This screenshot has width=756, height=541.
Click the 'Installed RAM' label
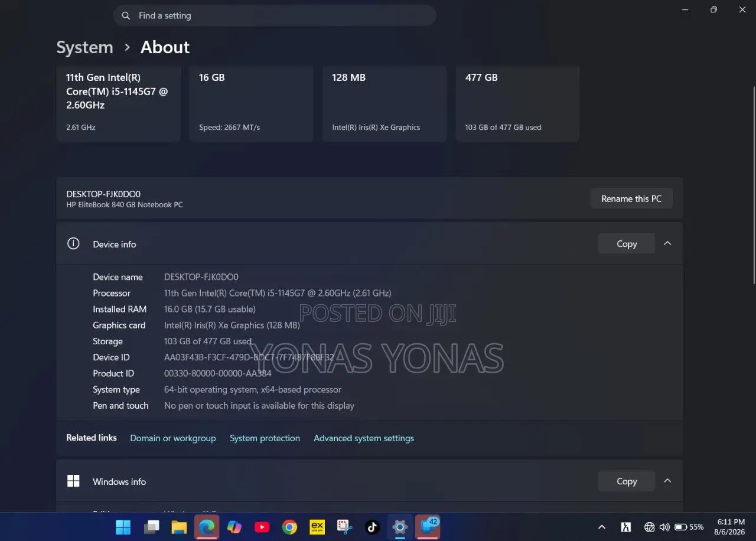(119, 309)
